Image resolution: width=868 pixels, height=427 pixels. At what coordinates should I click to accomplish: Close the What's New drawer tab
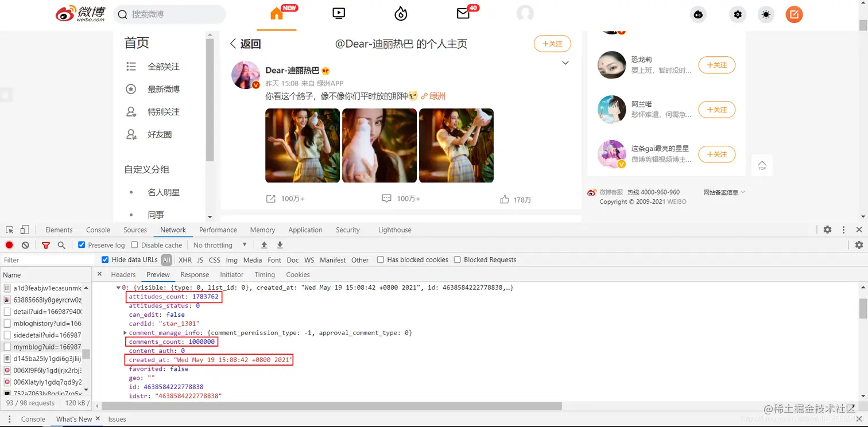98,419
